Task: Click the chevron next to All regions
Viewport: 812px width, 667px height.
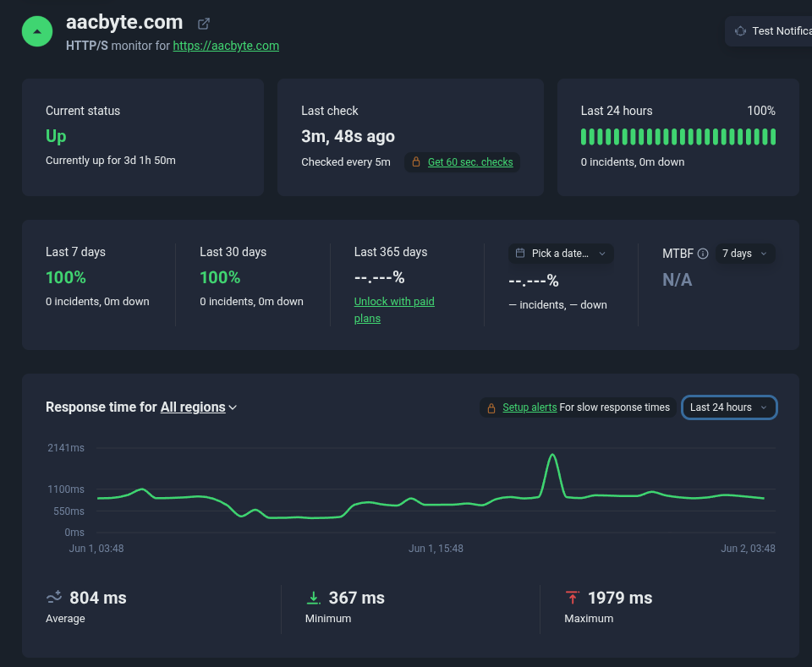Action: (x=233, y=407)
